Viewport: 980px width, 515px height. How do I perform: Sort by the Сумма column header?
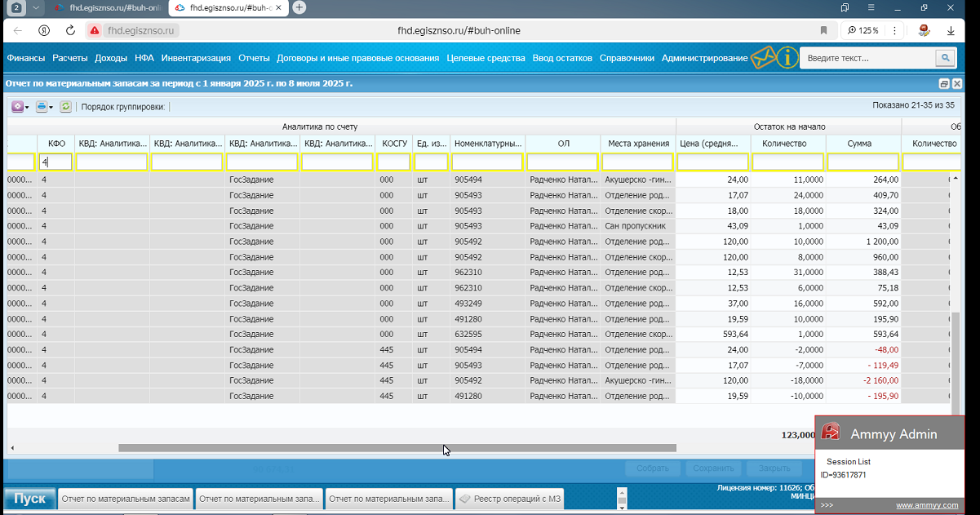coord(863,144)
